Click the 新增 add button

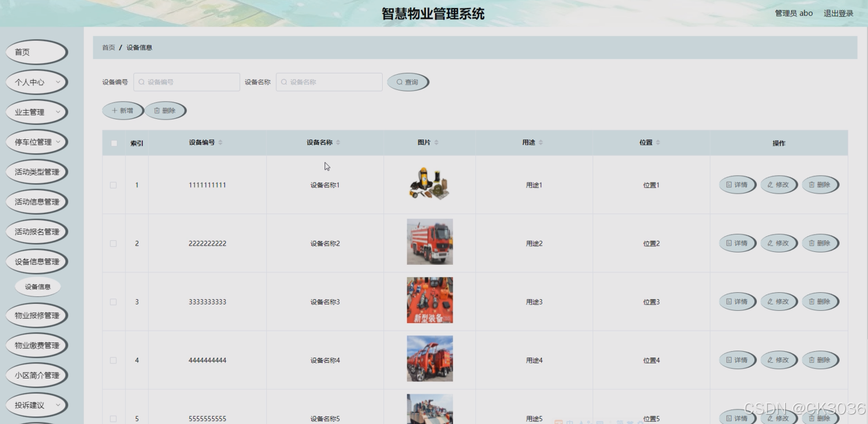point(123,110)
